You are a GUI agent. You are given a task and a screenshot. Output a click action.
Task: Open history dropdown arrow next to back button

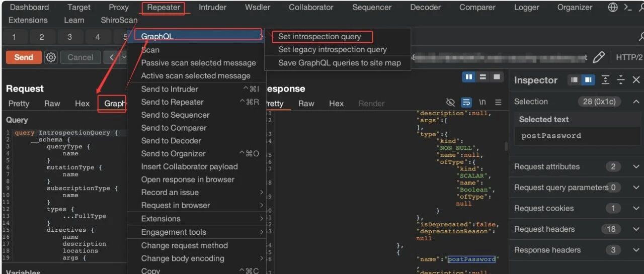pyautogui.click(x=124, y=57)
